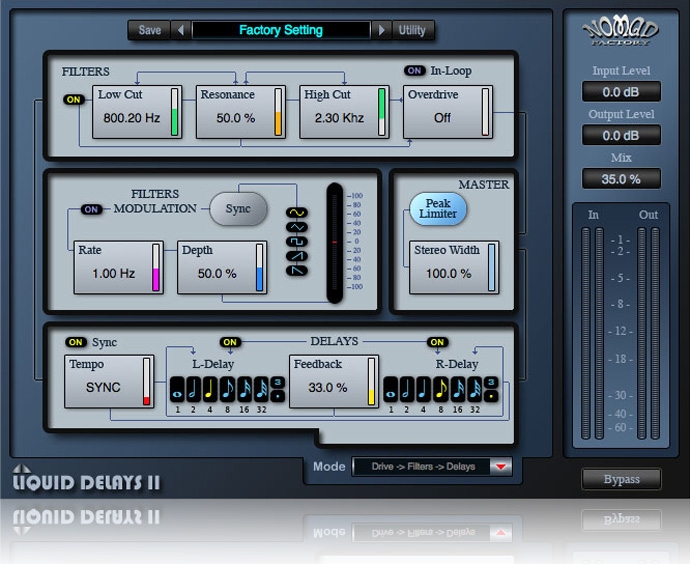
Task: Select the sine wave modulation shape
Action: (x=297, y=213)
